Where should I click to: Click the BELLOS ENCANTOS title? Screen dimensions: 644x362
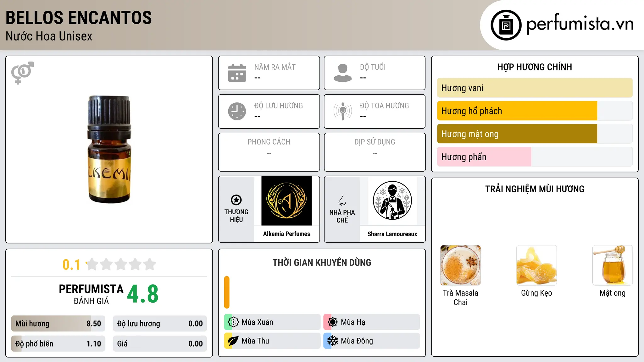[79, 18]
